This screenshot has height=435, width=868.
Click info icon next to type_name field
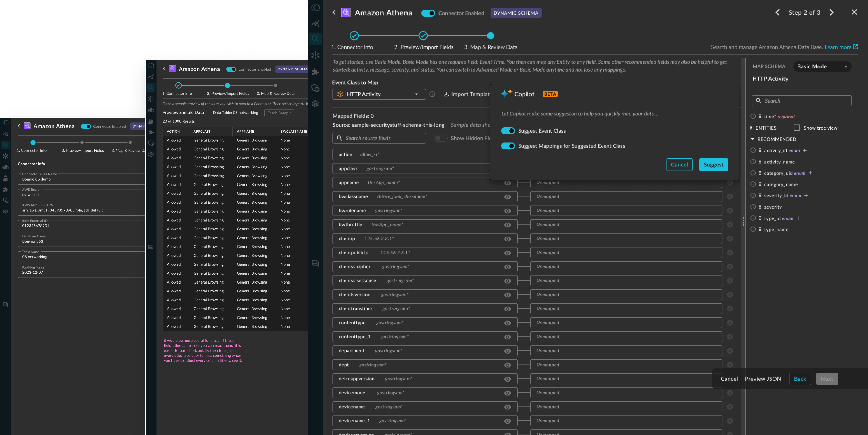(x=753, y=229)
